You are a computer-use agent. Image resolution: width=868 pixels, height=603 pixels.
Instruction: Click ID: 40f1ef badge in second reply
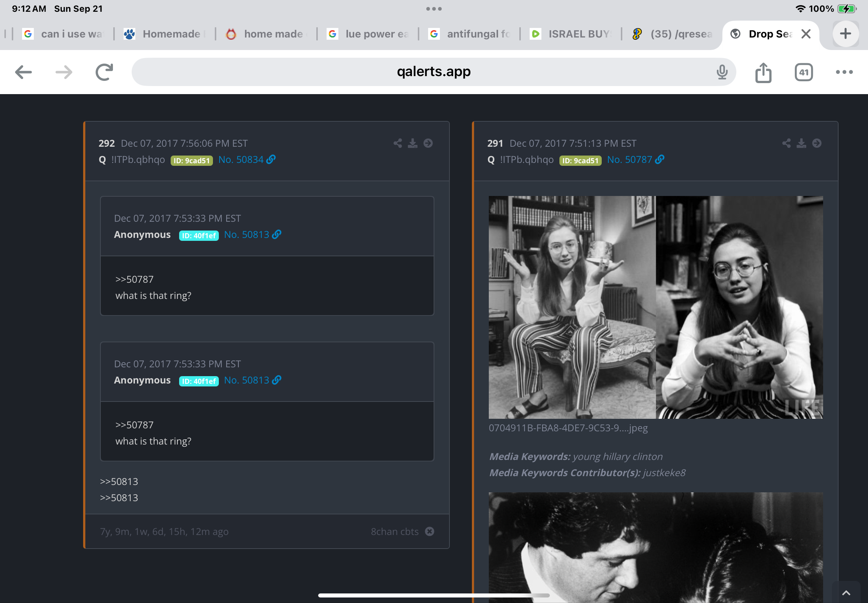(199, 381)
